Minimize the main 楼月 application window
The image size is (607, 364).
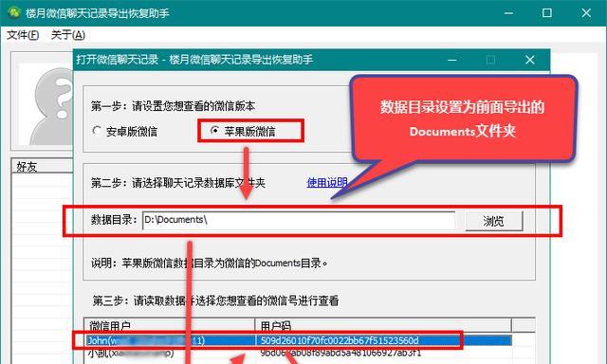(x=508, y=12)
